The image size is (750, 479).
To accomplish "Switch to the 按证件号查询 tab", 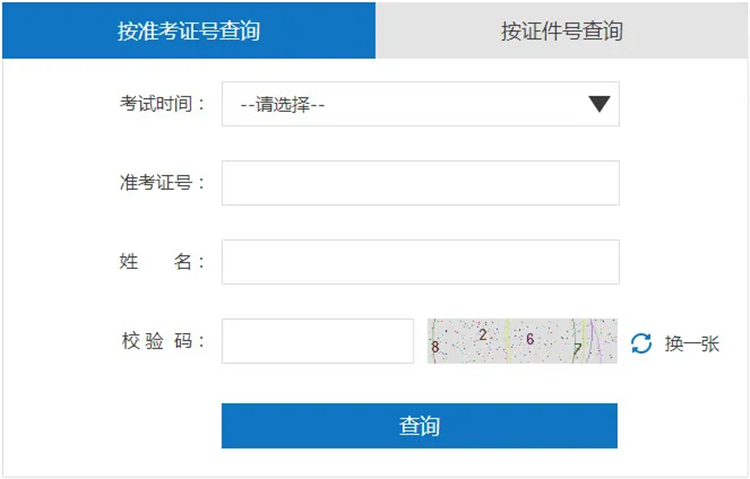I will [x=562, y=31].
